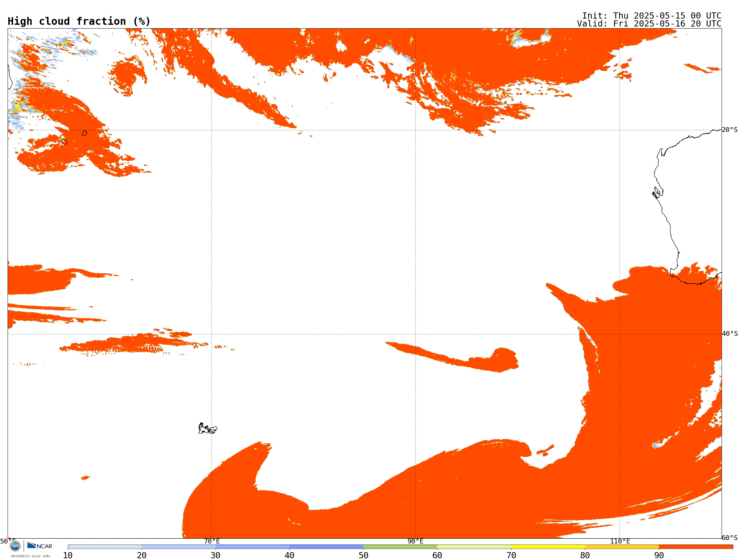The image size is (744, 560).
Task: Pick the 30-40 blue colorbar segment
Action: [x=252, y=547]
